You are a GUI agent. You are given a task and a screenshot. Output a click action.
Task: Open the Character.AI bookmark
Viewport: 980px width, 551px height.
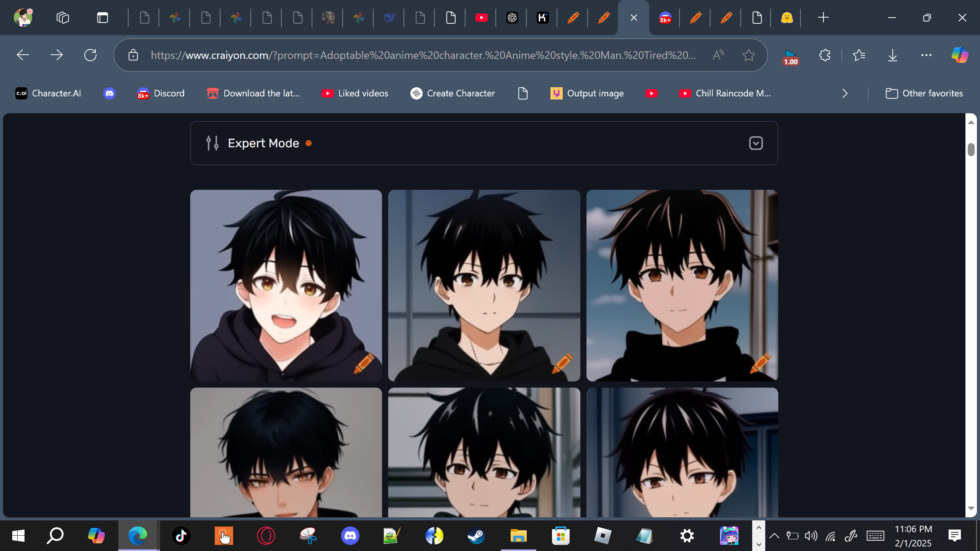tap(48, 93)
